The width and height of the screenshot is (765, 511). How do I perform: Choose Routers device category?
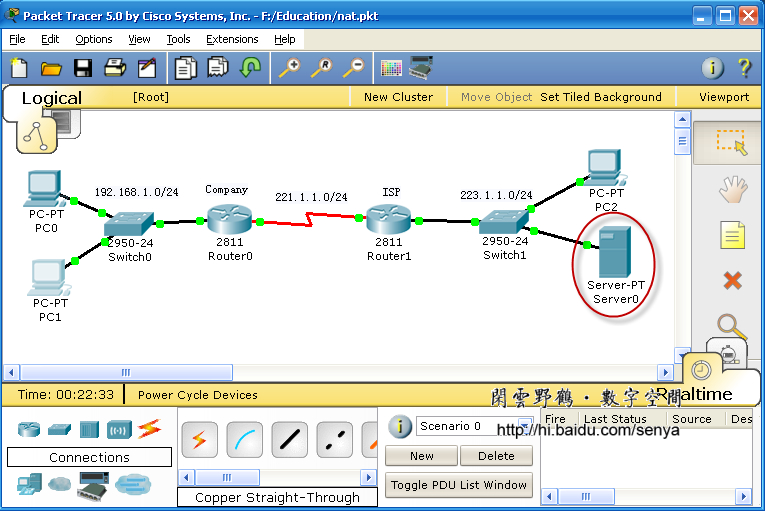point(29,429)
